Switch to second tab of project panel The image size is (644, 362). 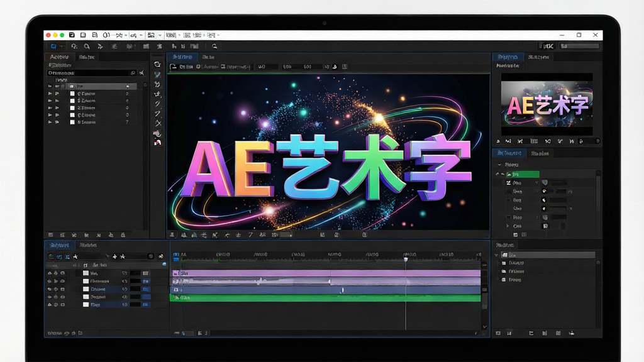pyautogui.click(x=87, y=57)
